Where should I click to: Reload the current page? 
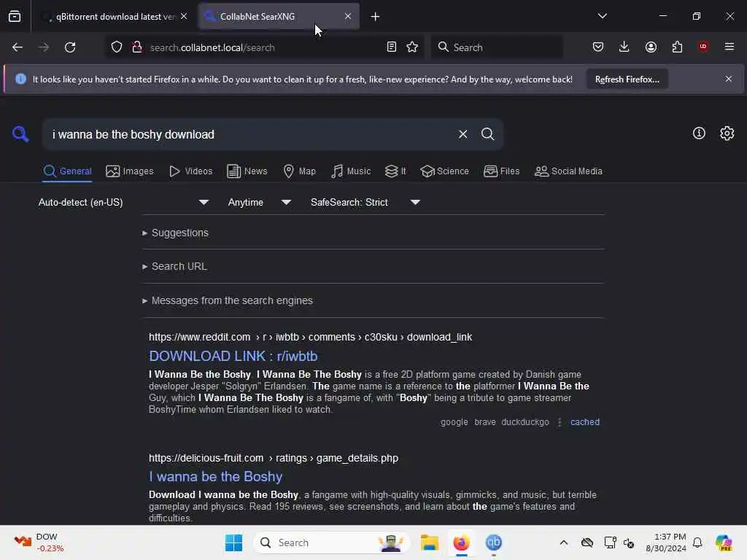coord(70,47)
